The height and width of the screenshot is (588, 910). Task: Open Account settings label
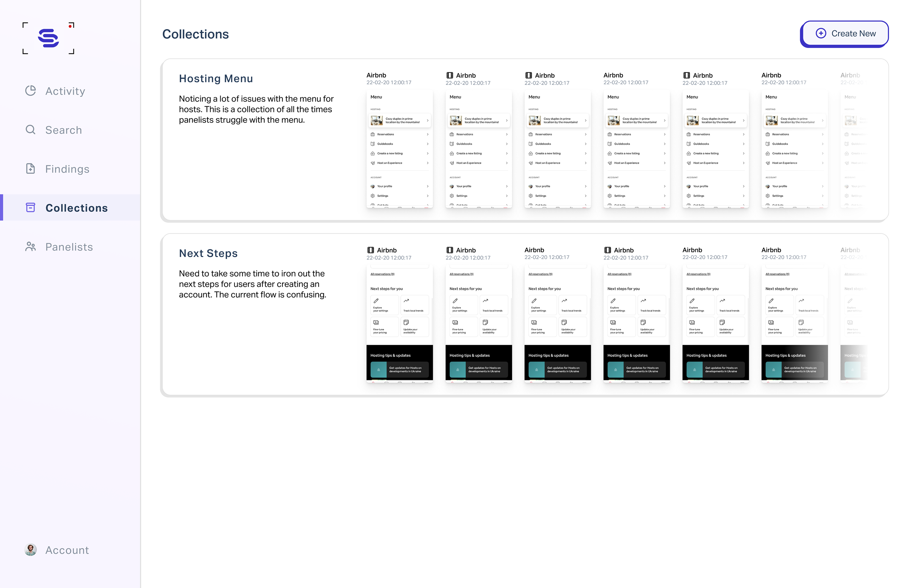(67, 550)
